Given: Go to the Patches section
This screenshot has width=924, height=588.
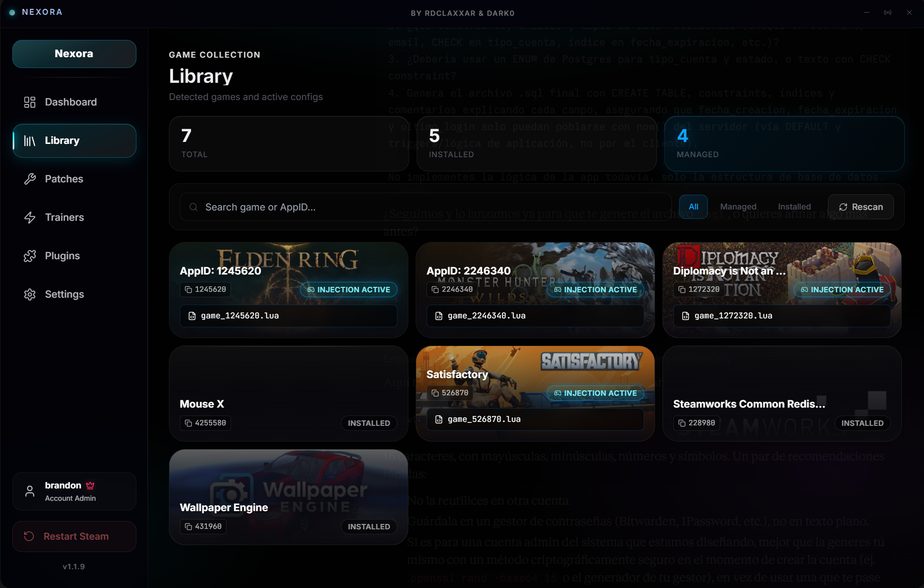Looking at the screenshot, I should click(x=74, y=179).
